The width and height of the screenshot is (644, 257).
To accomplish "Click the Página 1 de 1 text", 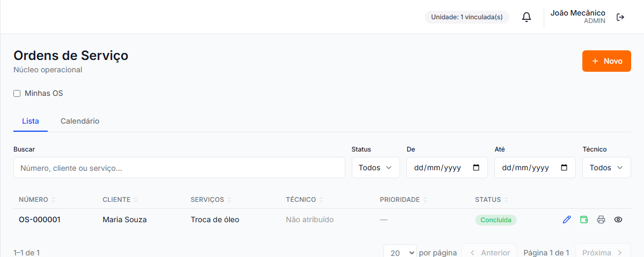I will point(546,253).
